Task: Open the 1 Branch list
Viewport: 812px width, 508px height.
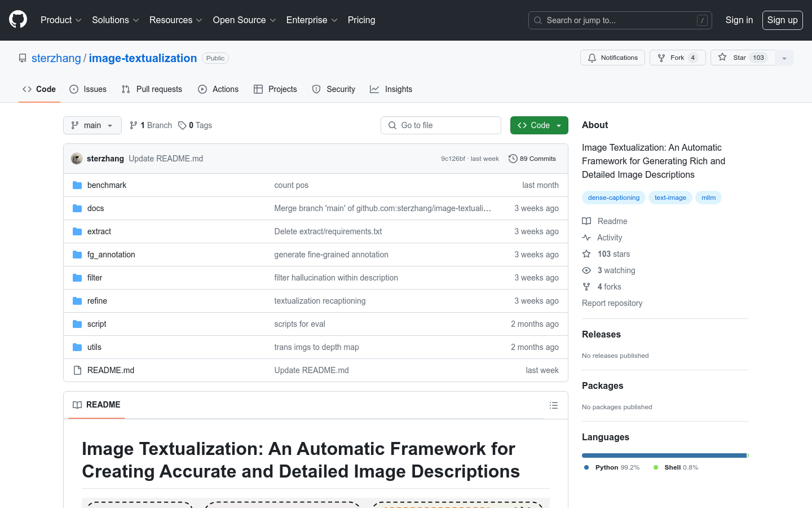Action: click(x=151, y=125)
